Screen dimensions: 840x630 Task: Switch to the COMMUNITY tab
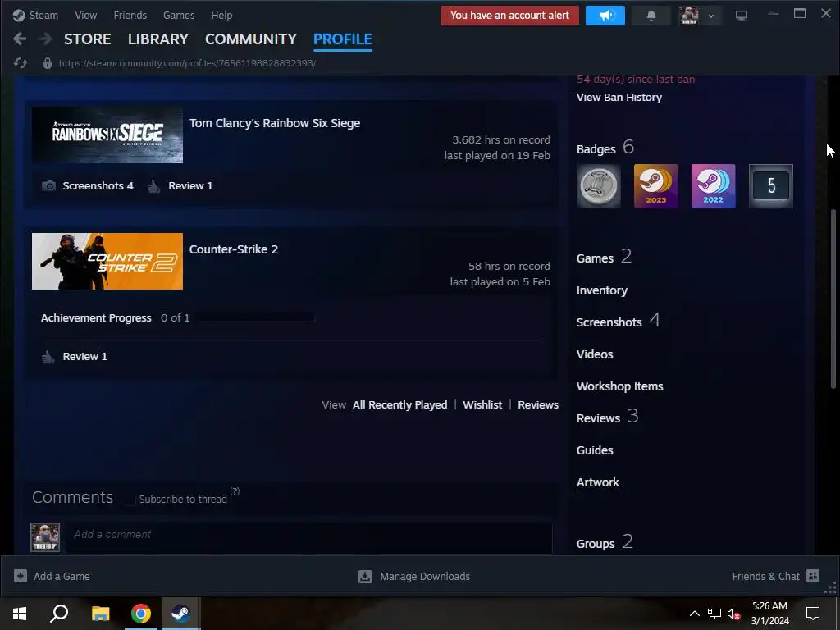pyautogui.click(x=251, y=39)
